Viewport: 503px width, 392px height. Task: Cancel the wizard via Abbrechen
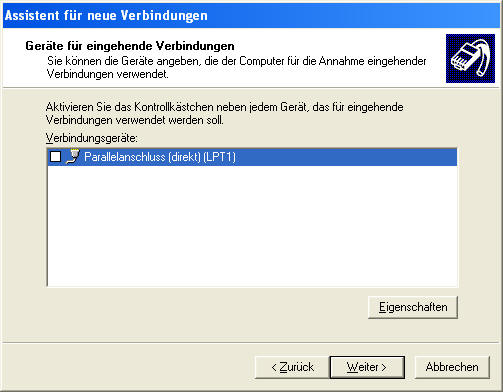pos(452,367)
